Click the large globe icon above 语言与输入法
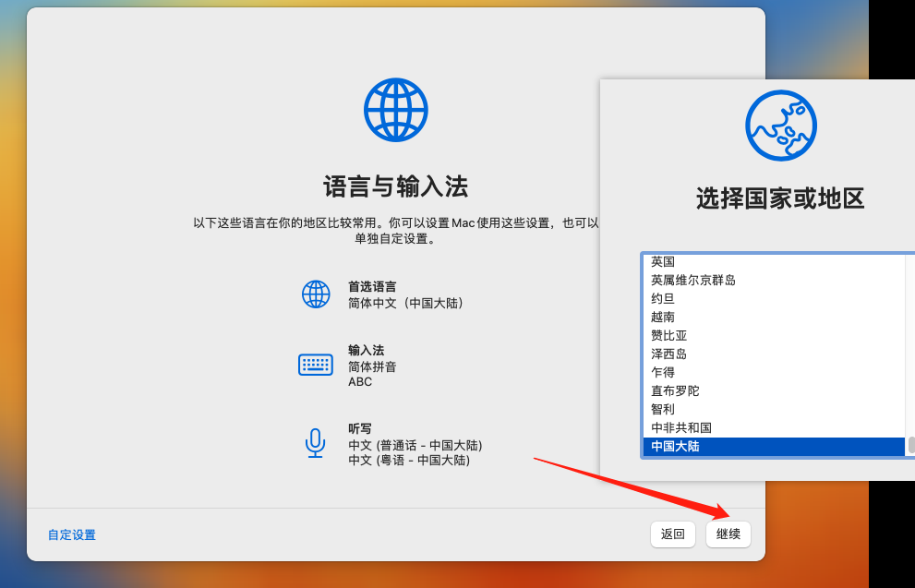915x588 pixels. [395, 109]
